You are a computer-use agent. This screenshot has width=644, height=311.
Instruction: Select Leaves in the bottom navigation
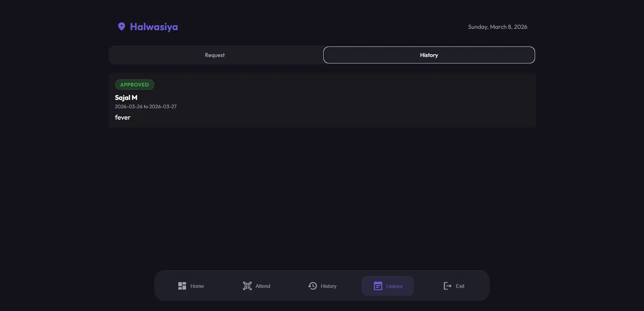pyautogui.click(x=388, y=286)
